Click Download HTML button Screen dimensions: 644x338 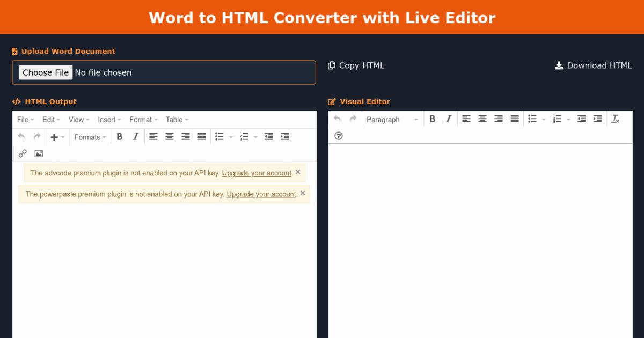pos(594,65)
